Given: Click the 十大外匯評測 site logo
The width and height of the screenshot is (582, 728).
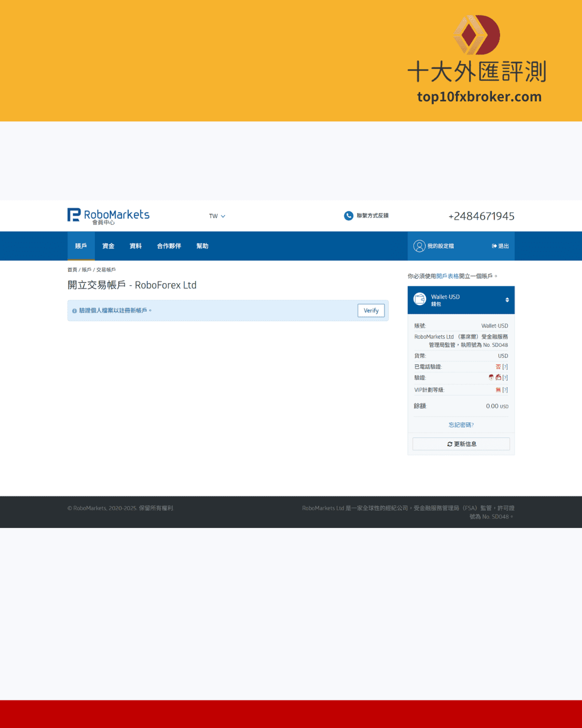Looking at the screenshot, I should (x=476, y=56).
